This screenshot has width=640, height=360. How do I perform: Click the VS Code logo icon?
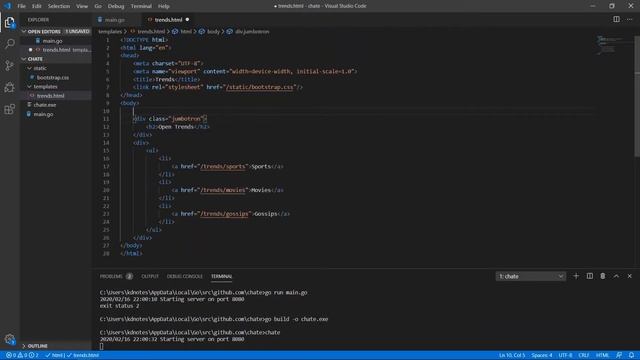[x=7, y=6]
